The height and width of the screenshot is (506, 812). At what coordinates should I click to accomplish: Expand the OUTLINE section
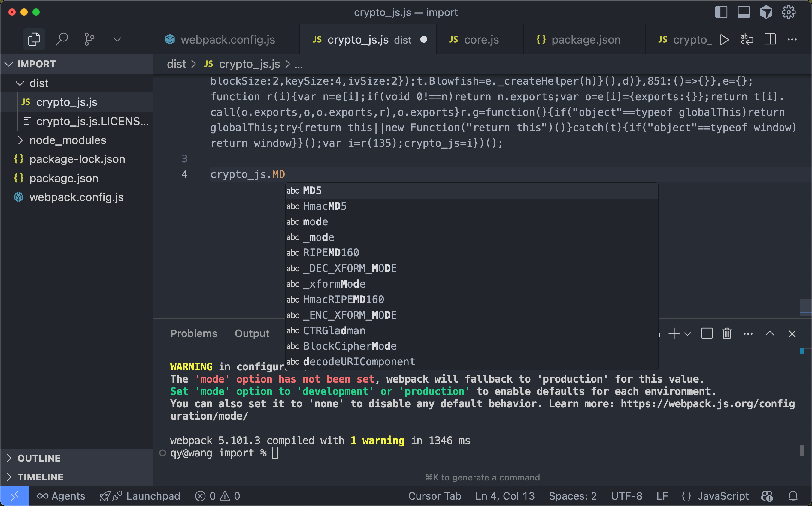[x=39, y=458]
